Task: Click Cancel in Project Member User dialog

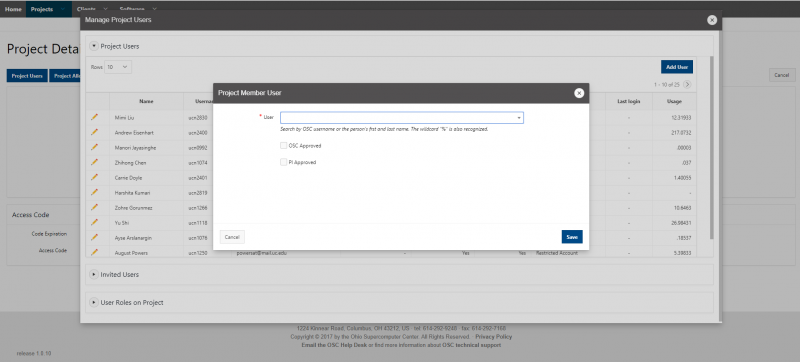Action: click(x=232, y=237)
